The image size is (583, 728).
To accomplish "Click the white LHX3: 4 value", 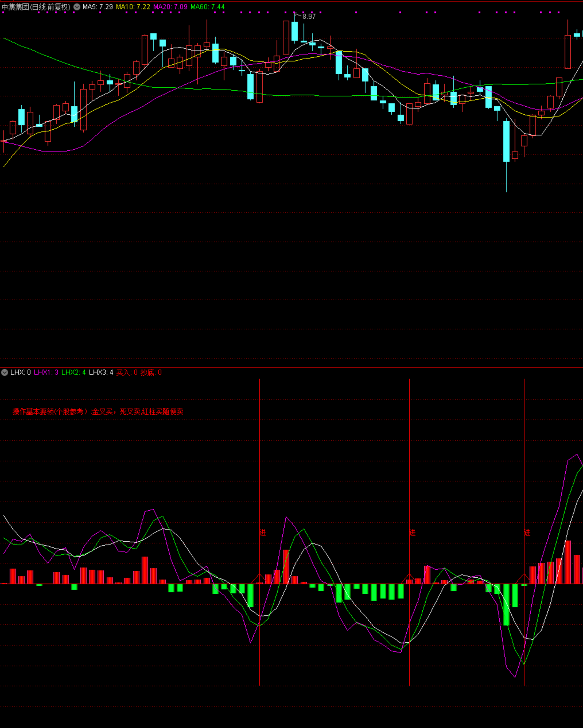I will pyautogui.click(x=101, y=372).
